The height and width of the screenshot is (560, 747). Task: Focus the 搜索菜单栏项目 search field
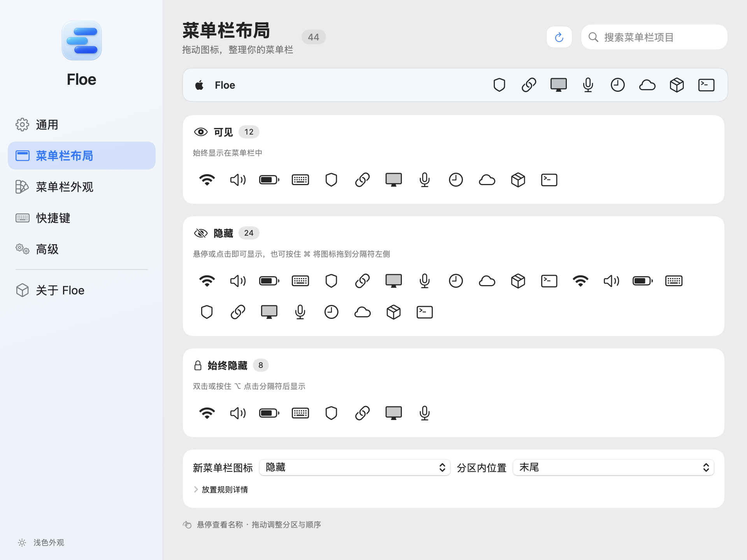[654, 37]
